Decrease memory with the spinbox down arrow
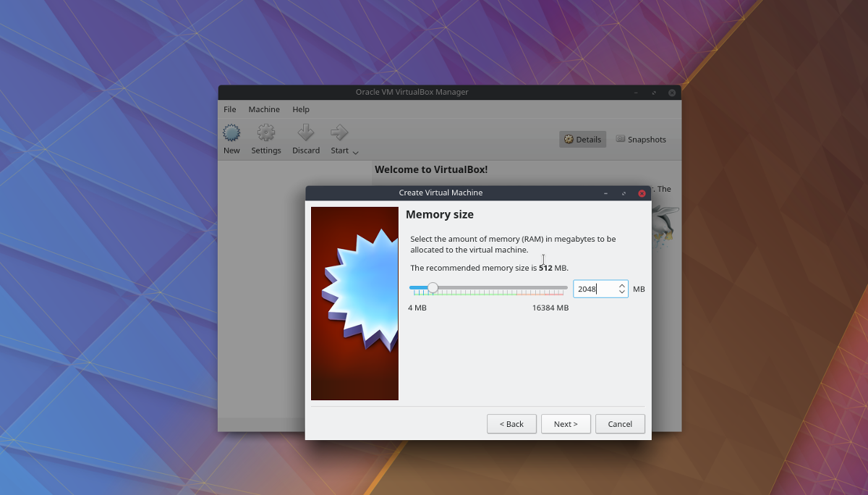Image resolution: width=868 pixels, height=495 pixels. click(622, 292)
